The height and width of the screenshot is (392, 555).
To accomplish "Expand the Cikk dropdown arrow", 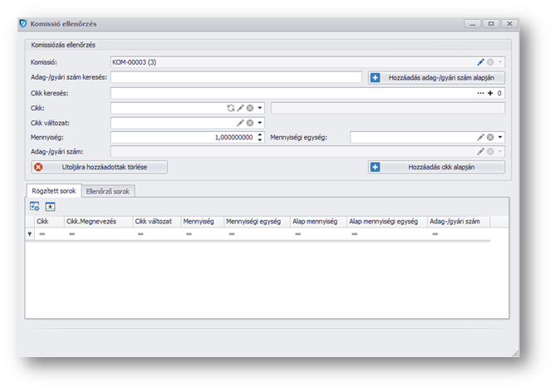I will coord(259,108).
